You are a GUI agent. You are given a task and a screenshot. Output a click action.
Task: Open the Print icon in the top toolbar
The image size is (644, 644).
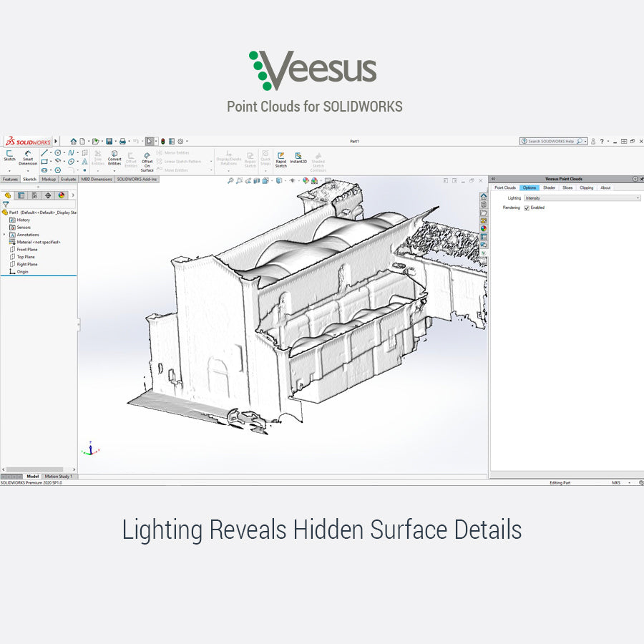pos(123,141)
